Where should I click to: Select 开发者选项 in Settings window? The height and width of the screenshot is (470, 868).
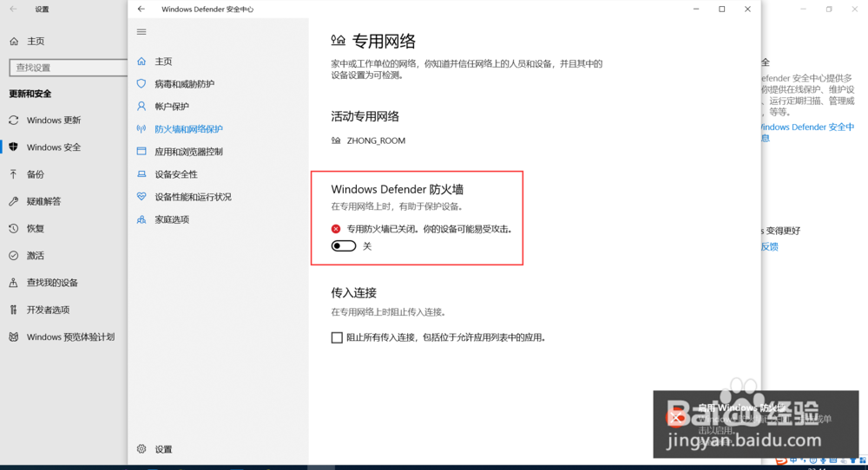(x=48, y=310)
